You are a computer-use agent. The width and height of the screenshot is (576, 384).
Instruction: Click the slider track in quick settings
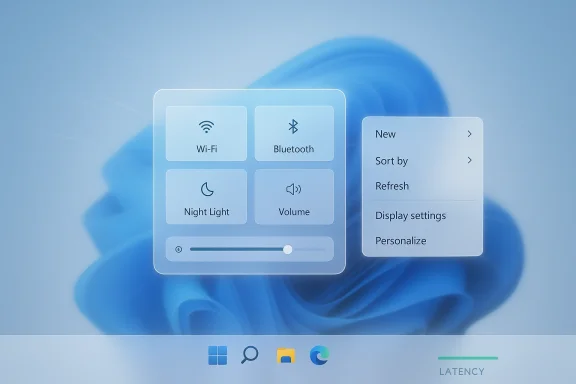pos(258,250)
